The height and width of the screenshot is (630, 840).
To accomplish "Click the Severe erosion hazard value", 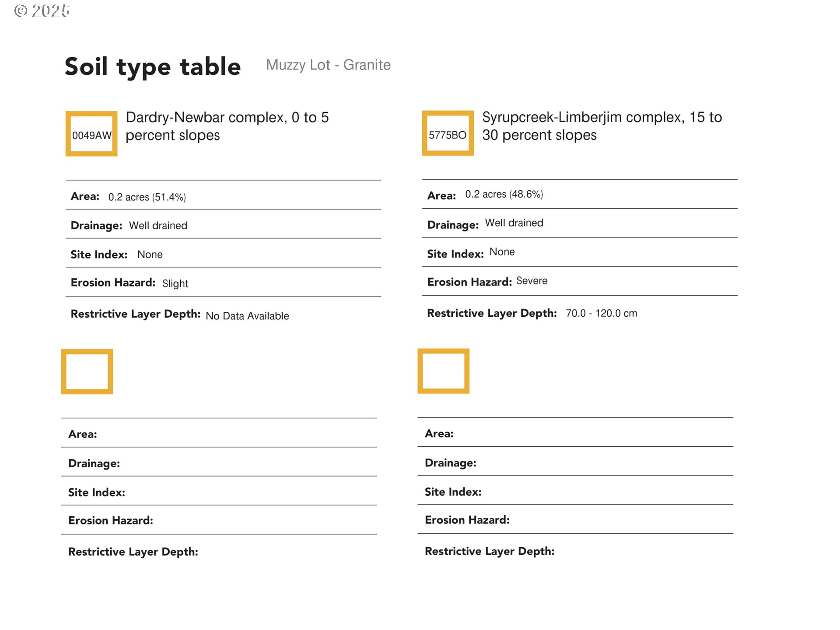I will pos(532,281).
